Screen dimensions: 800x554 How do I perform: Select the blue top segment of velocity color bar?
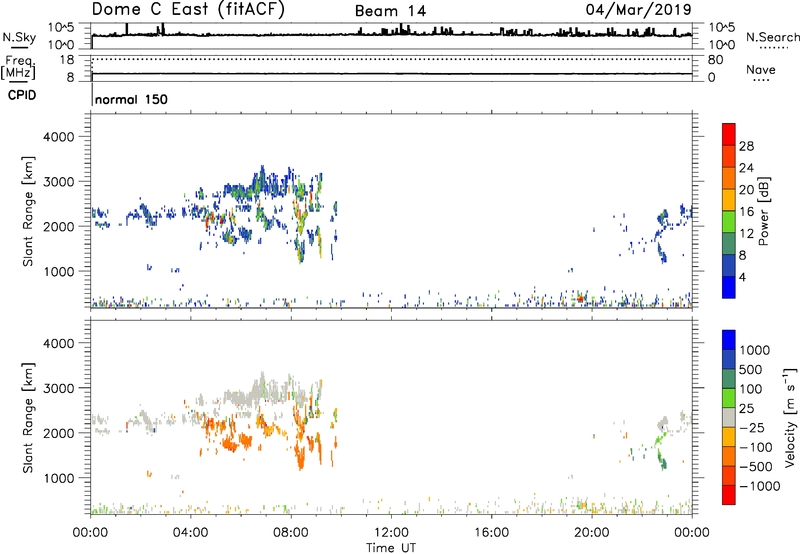coord(729,340)
